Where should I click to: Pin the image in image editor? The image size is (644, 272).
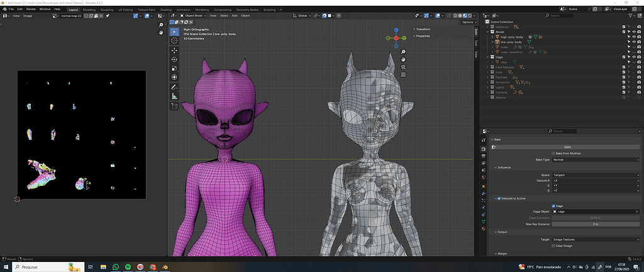(x=108, y=16)
